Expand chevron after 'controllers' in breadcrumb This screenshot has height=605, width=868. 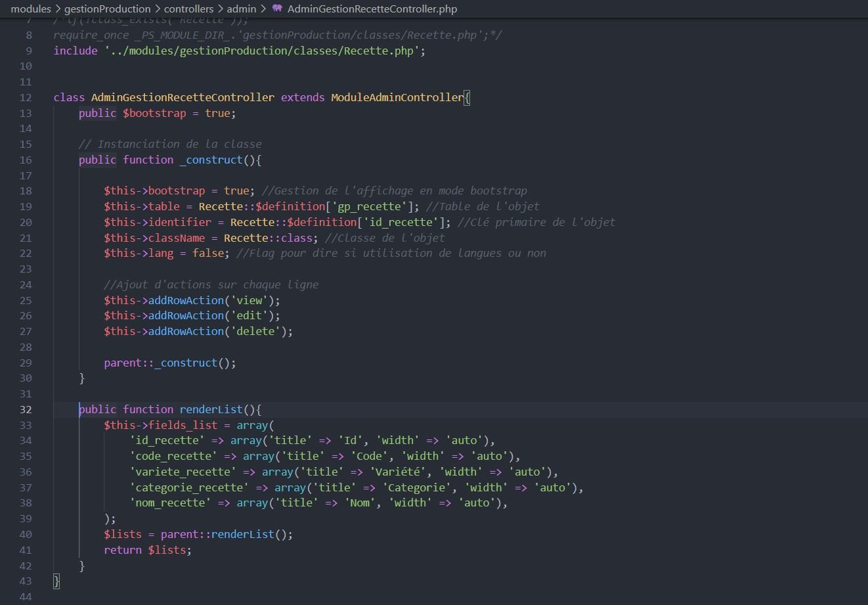[x=220, y=9]
